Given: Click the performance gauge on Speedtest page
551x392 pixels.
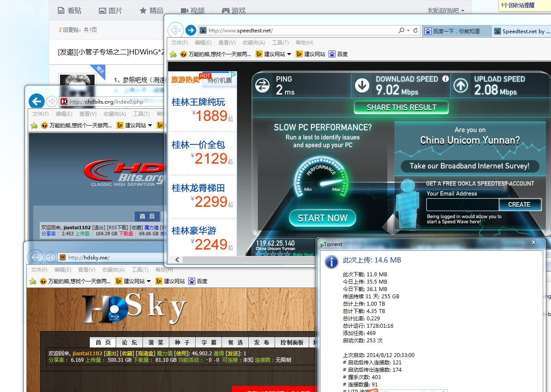Looking at the screenshot, I should (322, 178).
